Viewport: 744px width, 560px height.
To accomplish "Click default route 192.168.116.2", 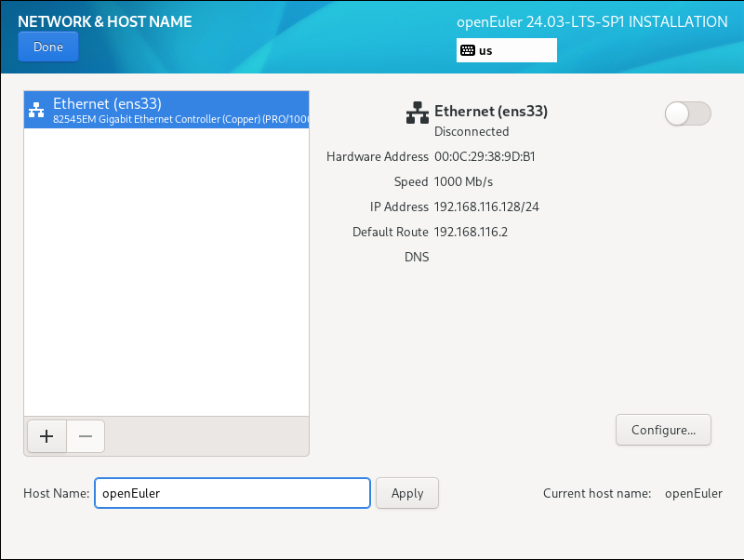I will click(472, 232).
